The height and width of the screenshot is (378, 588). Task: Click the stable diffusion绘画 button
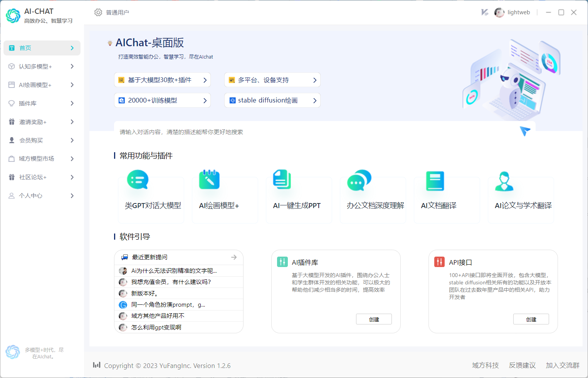pyautogui.click(x=272, y=100)
